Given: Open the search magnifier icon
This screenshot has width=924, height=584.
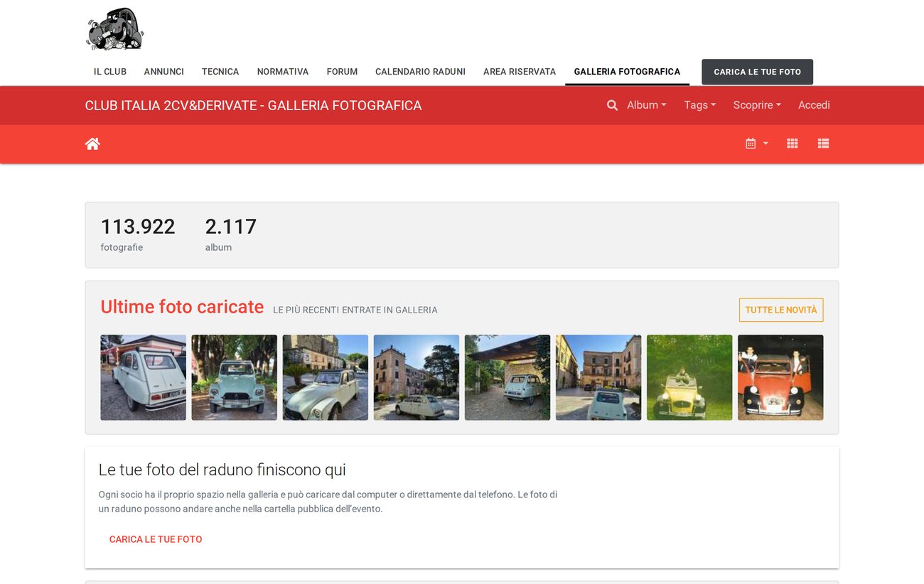Looking at the screenshot, I should tap(612, 105).
